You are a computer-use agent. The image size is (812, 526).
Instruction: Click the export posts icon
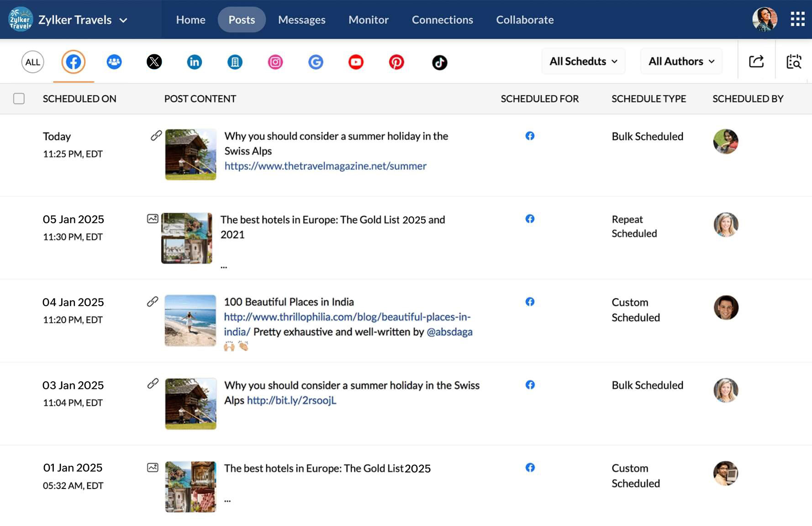click(x=756, y=61)
